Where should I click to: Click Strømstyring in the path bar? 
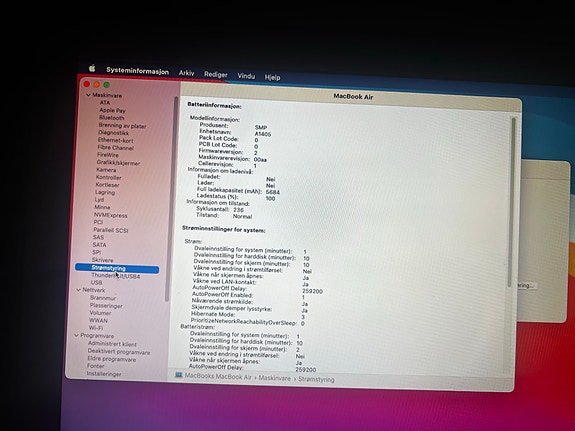(316, 379)
